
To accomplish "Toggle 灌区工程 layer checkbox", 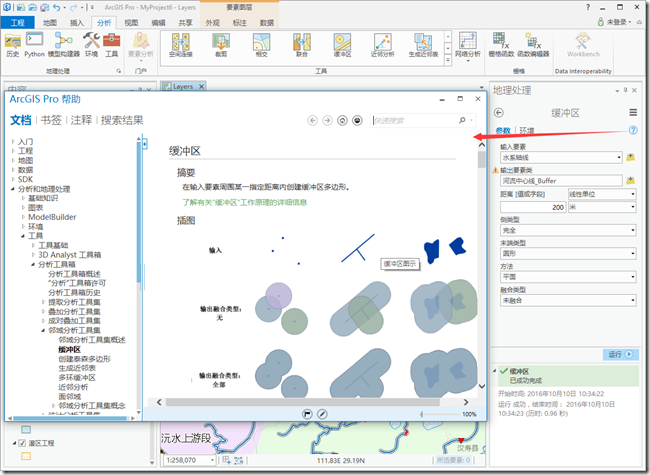I will 22,443.
